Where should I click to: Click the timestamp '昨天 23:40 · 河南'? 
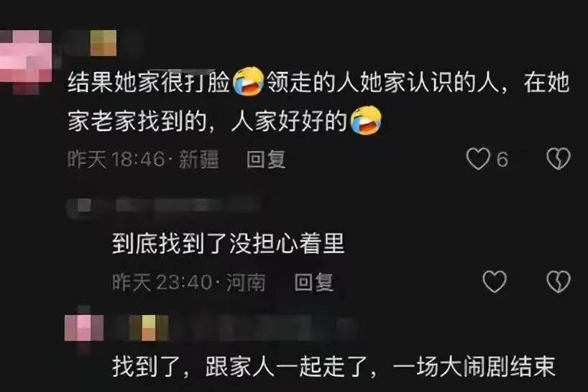click(188, 282)
